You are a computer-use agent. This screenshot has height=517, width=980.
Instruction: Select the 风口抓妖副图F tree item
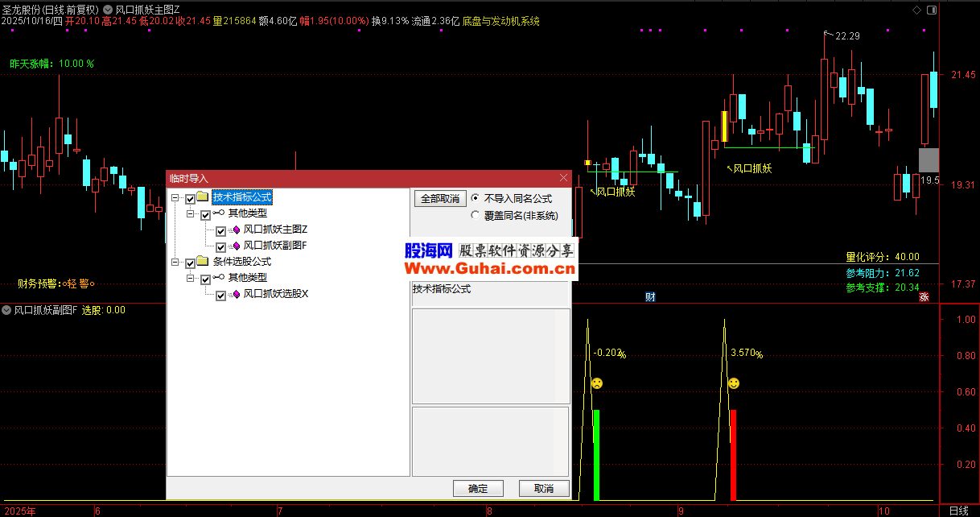pyautogui.click(x=275, y=246)
